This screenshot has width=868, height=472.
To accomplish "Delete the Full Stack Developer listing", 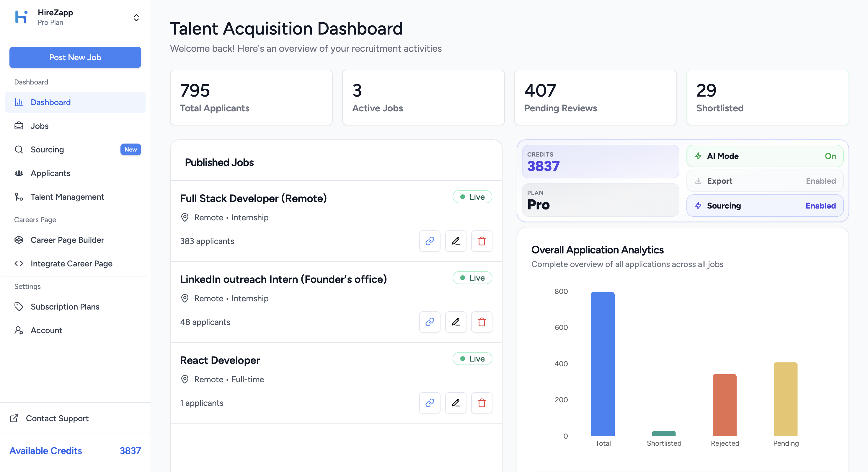I will pos(482,241).
